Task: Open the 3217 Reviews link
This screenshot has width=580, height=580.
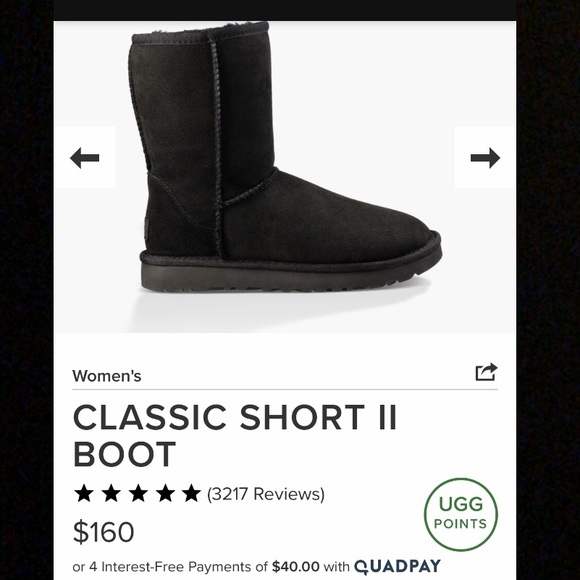Action: click(266, 494)
